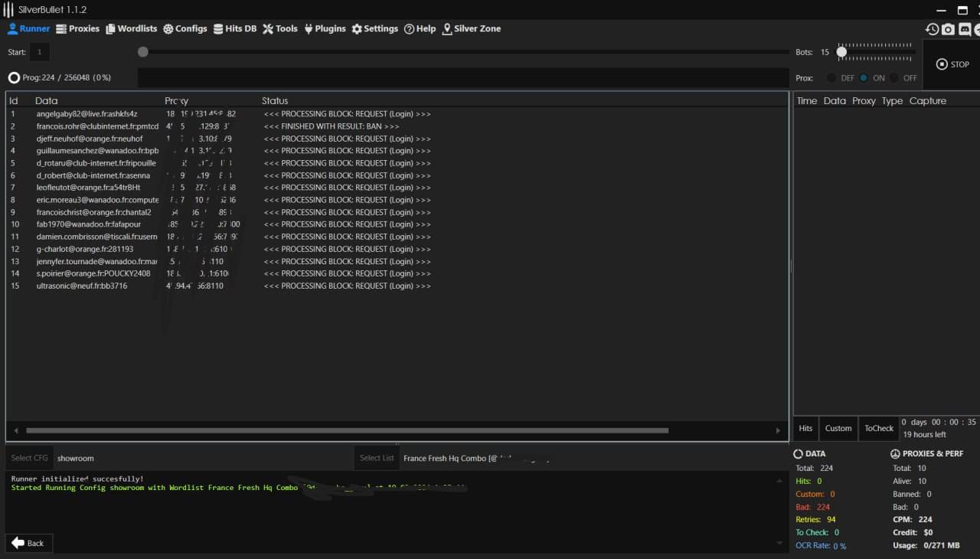Open the Settings section
Viewport: 980px width, 559px height.
click(375, 29)
